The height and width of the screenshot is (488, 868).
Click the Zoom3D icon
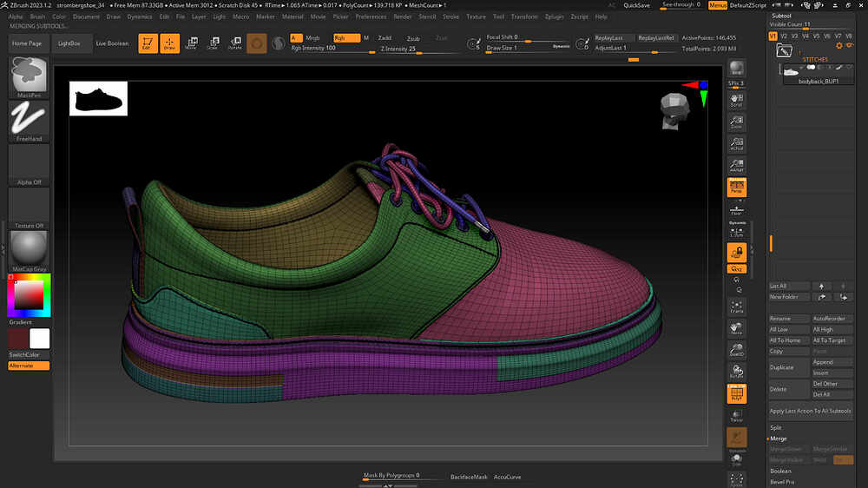pos(736,350)
